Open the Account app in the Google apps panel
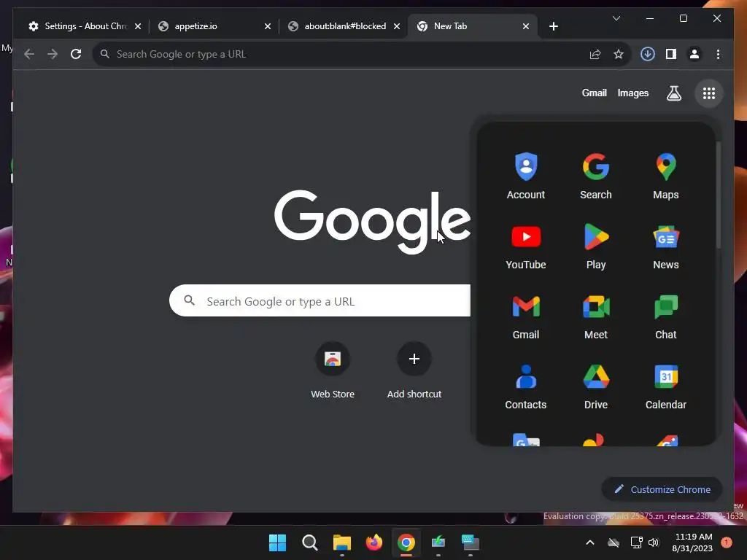This screenshot has height=560, width=747. (525, 176)
